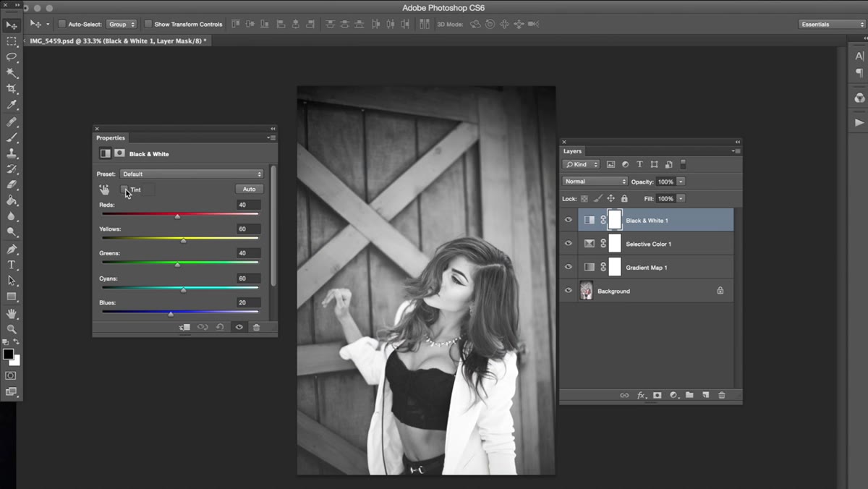The height and width of the screenshot is (489, 868).
Task: Create a new group folder in Layers
Action: [689, 396]
